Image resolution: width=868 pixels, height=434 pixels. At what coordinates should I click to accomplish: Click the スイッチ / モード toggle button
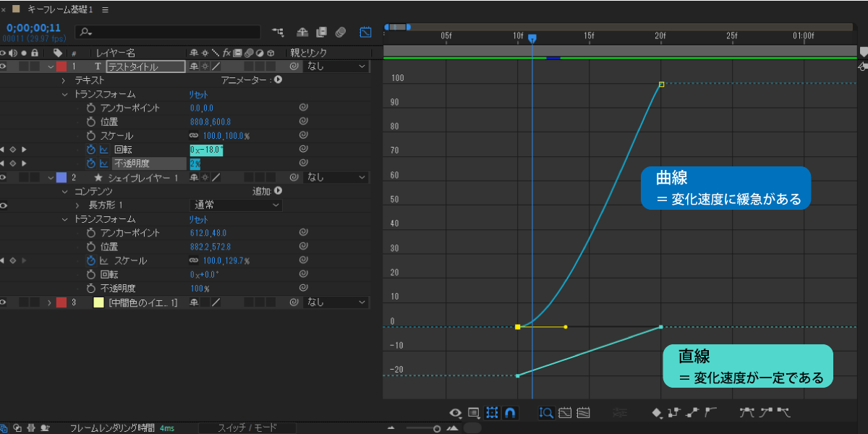[247, 428]
